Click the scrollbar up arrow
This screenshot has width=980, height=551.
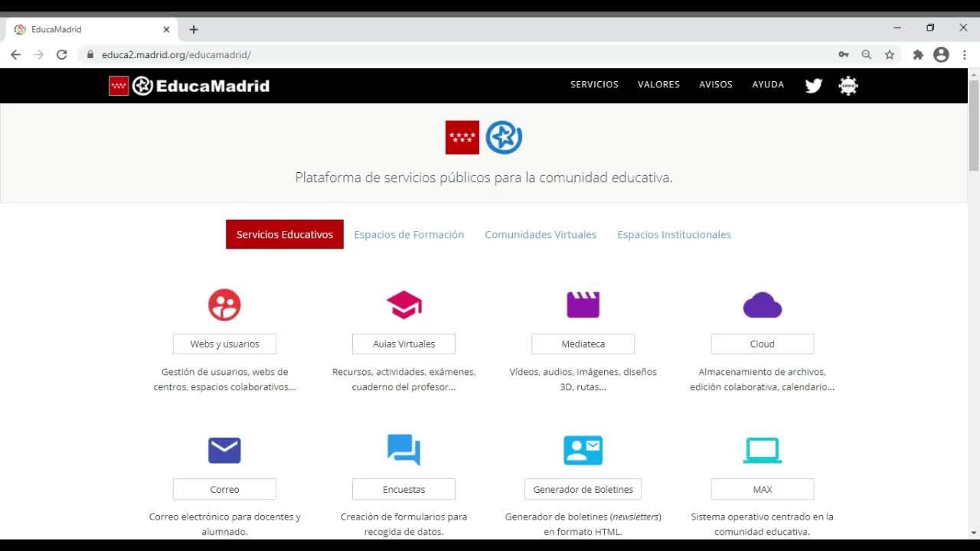click(x=974, y=73)
